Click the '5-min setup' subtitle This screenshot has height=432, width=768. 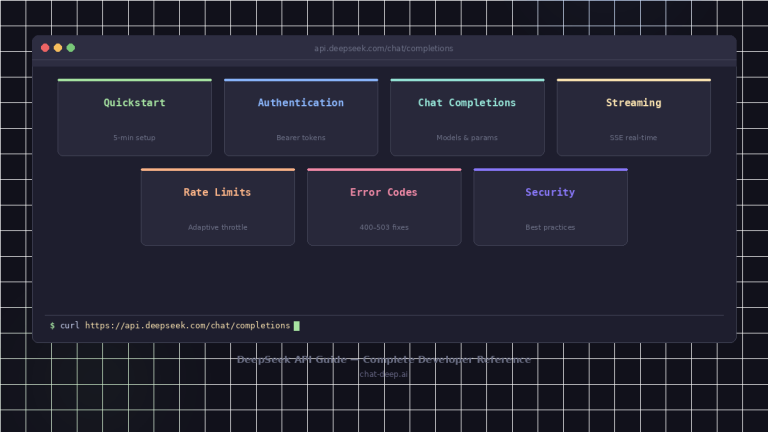[134, 138]
